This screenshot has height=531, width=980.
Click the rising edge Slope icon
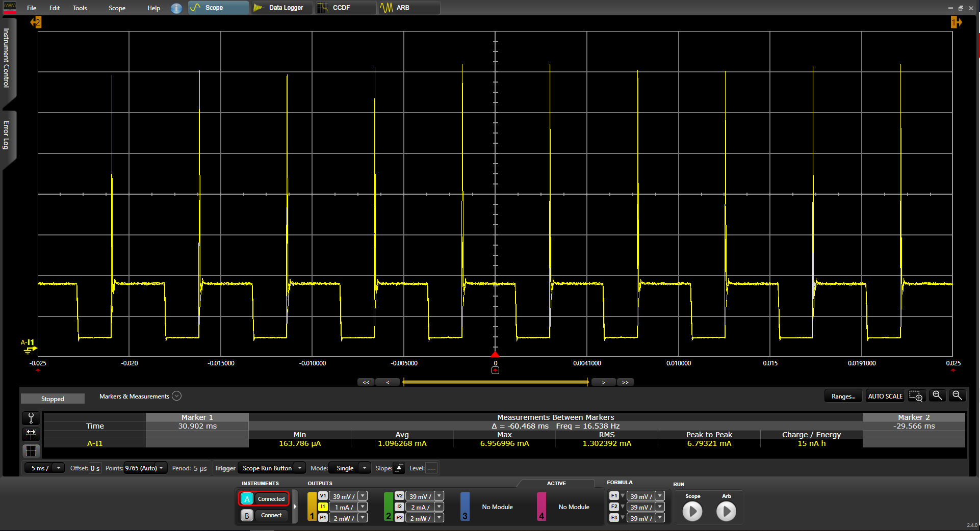pyautogui.click(x=399, y=468)
